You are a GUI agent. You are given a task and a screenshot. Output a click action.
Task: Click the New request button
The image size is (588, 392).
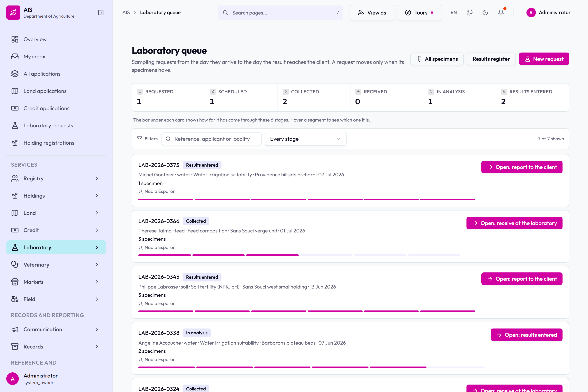544,59
